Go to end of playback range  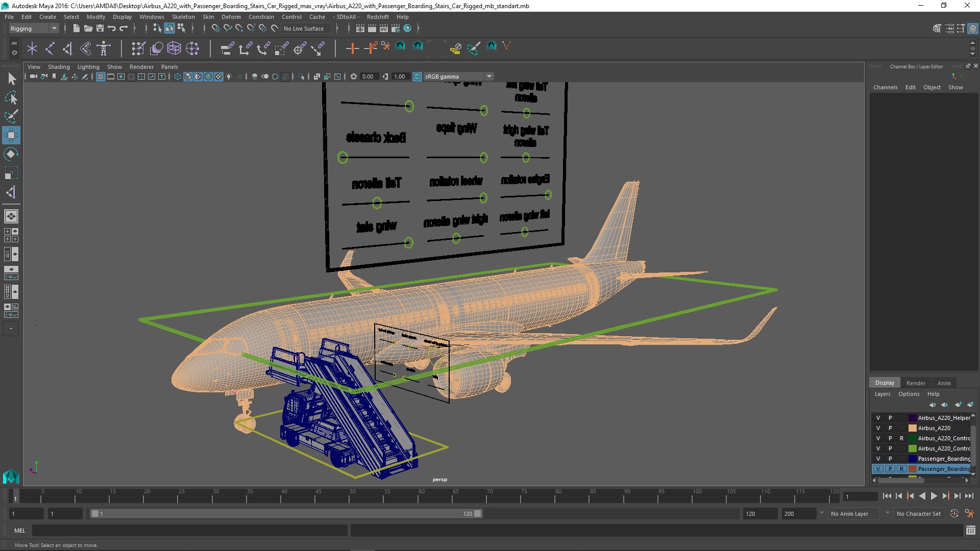(x=969, y=496)
